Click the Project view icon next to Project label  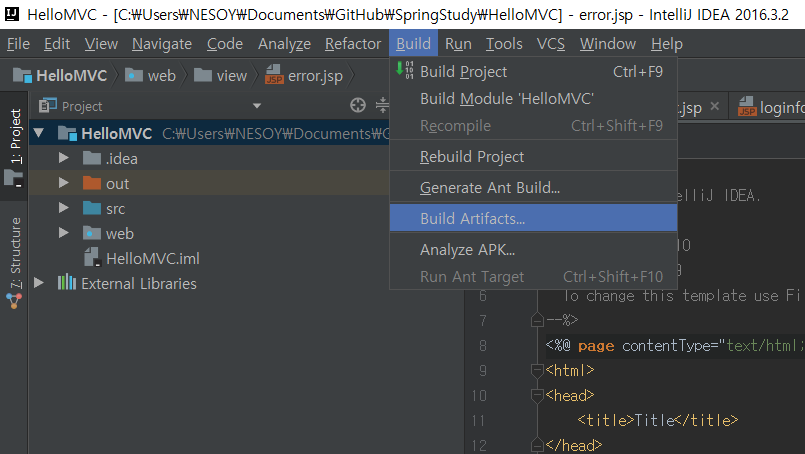pyautogui.click(x=48, y=105)
